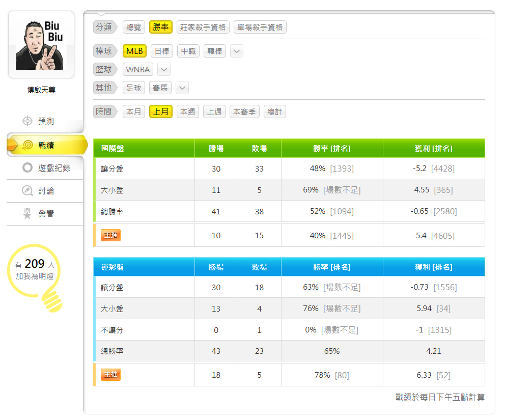Open the 遊戲紀錄 sidebar menu item
The height and width of the screenshot is (420, 505).
(x=45, y=168)
